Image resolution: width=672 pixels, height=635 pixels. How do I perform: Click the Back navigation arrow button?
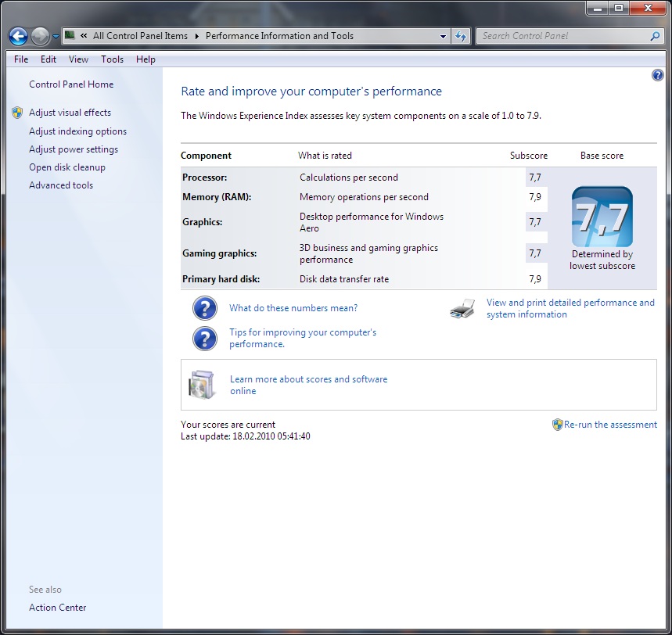[x=18, y=37]
